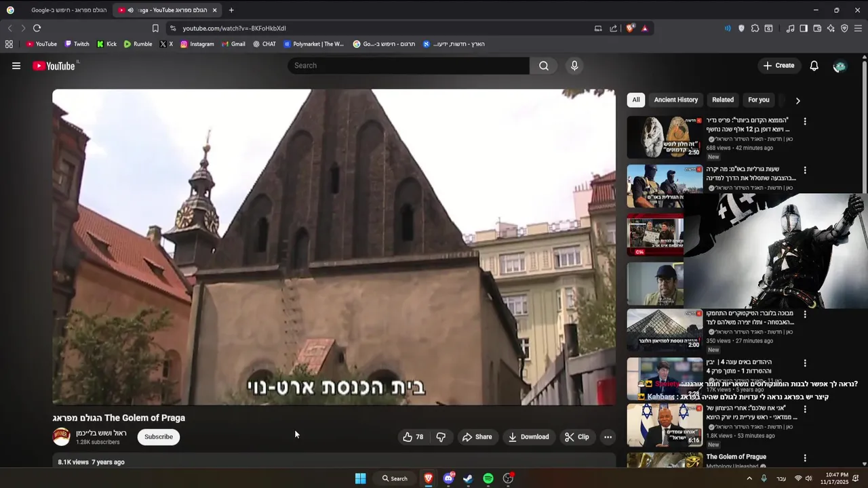Viewport: 868px width, 488px height.
Task: Open Brave Rewards triangle icon
Action: (x=644, y=28)
